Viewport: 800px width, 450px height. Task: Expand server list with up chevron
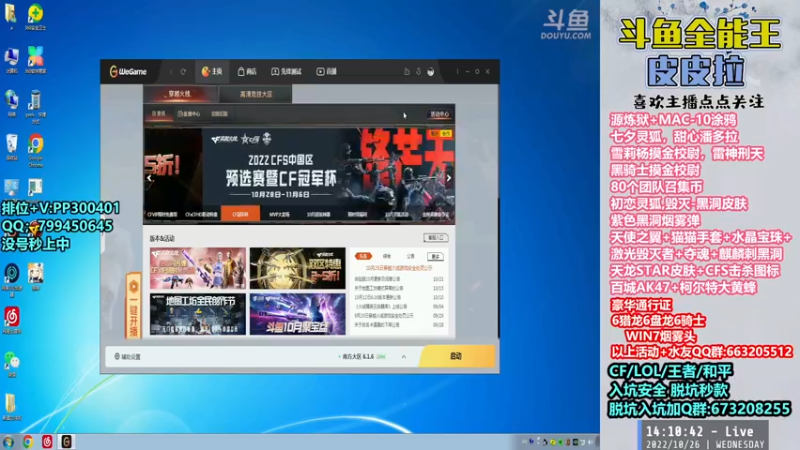(404, 357)
